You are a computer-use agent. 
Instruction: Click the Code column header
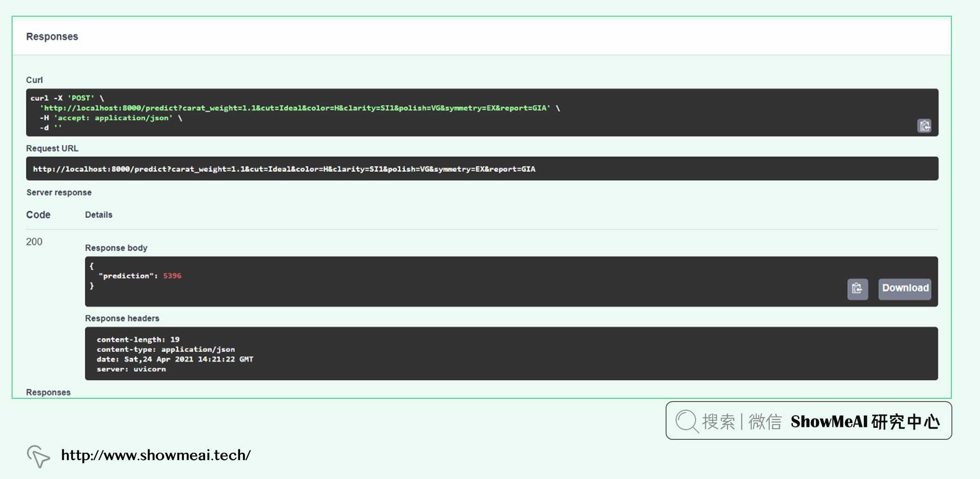pyautogui.click(x=38, y=215)
